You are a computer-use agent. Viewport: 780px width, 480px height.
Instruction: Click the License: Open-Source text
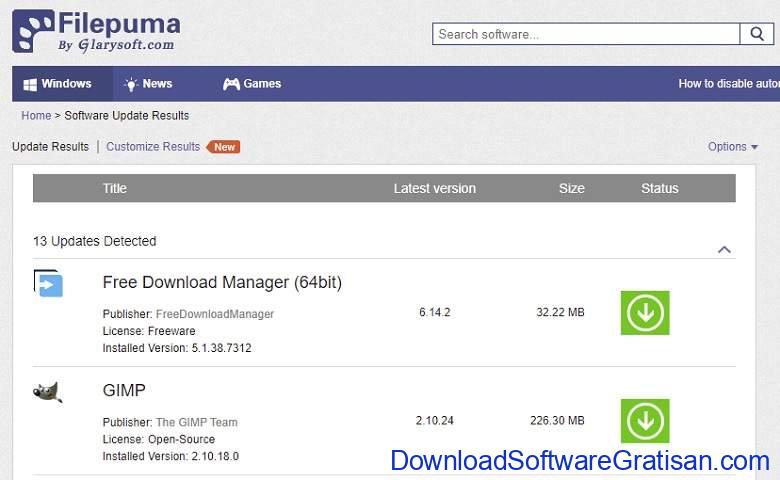[159, 440]
